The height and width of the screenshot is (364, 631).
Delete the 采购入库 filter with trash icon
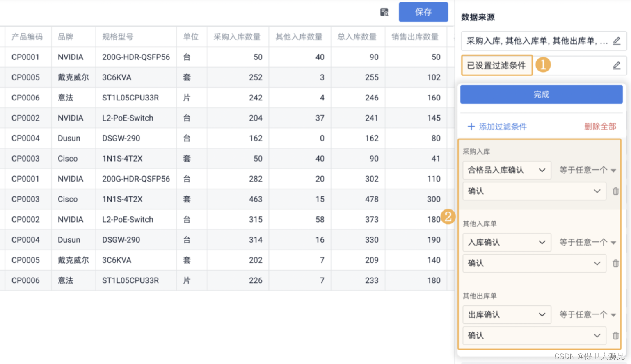[x=615, y=191]
